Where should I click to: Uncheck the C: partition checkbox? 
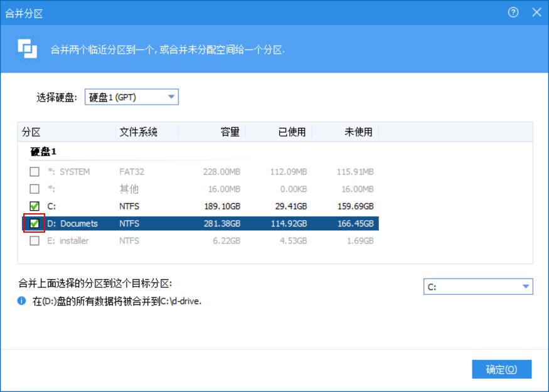click(35, 206)
